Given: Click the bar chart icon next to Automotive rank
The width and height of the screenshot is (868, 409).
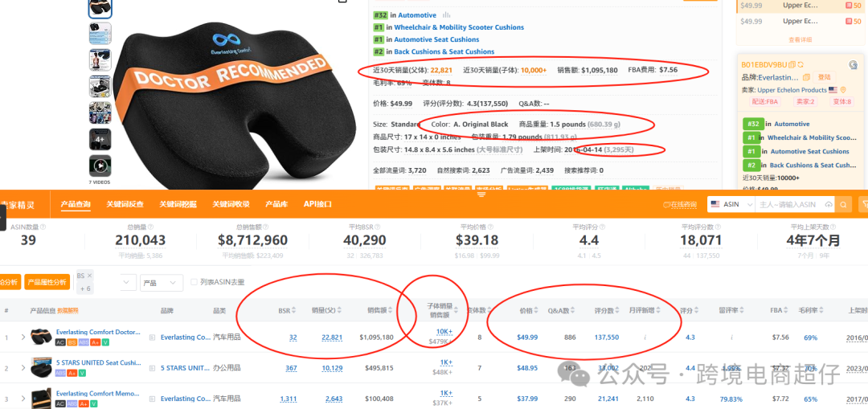Looking at the screenshot, I should point(446,15).
